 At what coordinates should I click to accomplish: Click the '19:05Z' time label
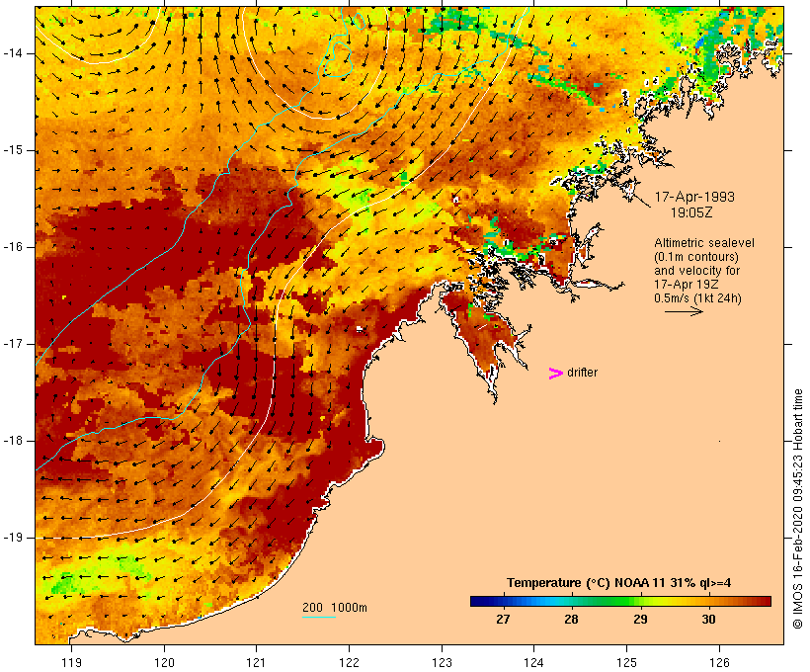coord(691,212)
